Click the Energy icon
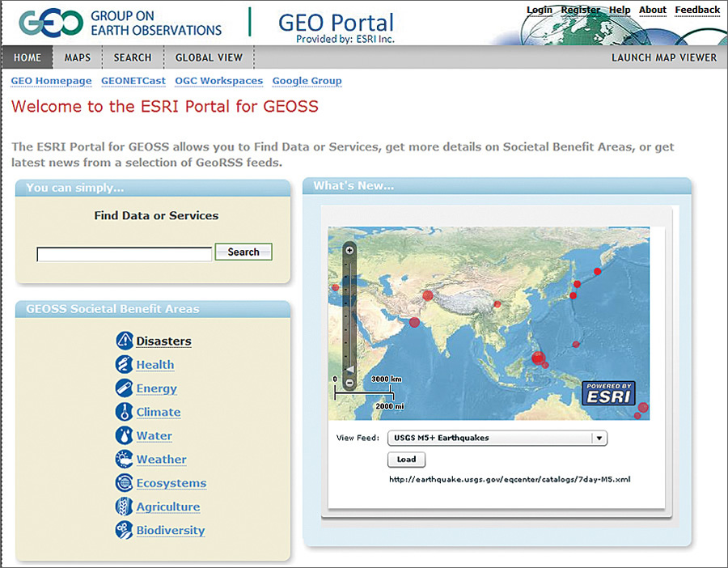The width and height of the screenshot is (728, 568). 124,388
